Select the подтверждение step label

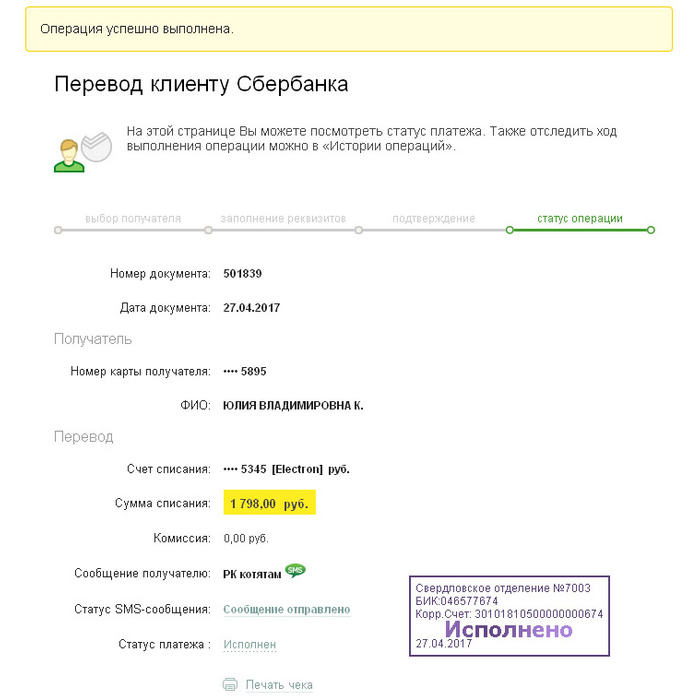pyautogui.click(x=433, y=218)
